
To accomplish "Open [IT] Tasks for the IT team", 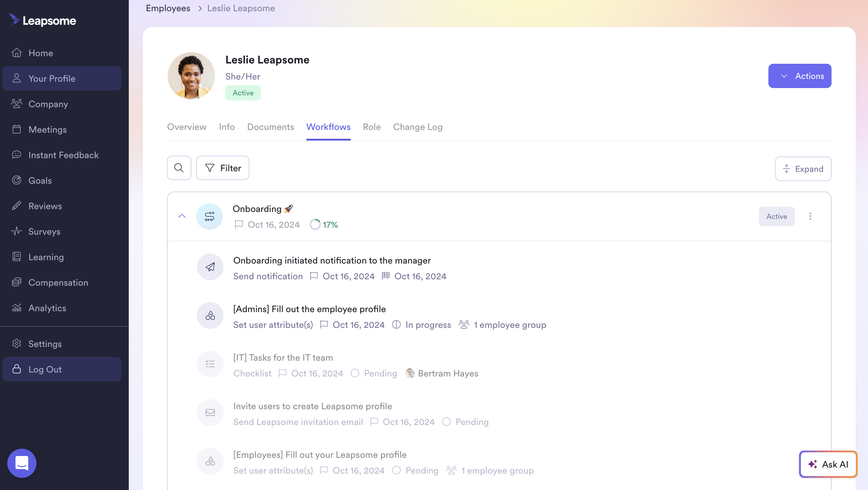I will pyautogui.click(x=283, y=357).
